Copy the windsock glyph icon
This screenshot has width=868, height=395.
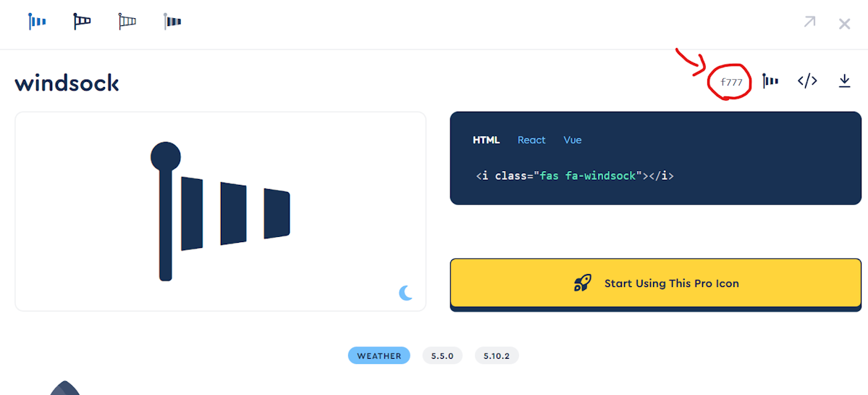pyautogui.click(x=770, y=81)
